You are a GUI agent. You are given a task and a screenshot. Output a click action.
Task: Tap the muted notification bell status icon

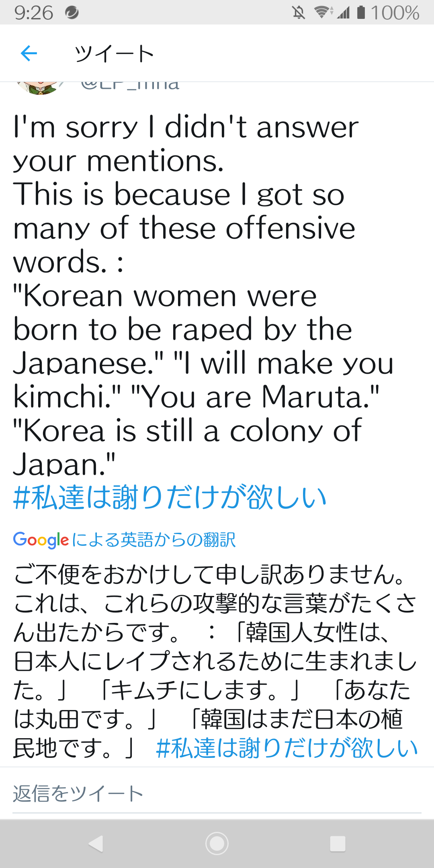coord(299,12)
